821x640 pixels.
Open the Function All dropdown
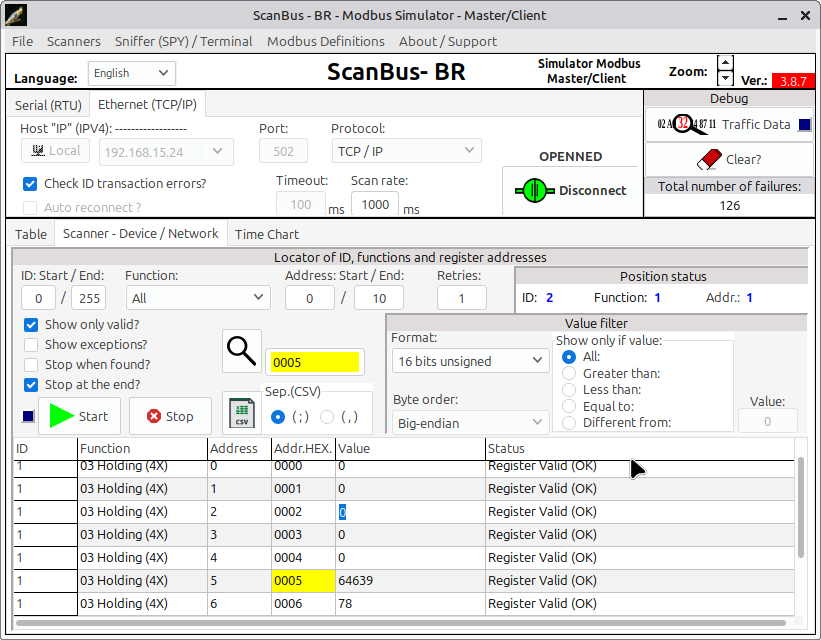click(x=198, y=298)
